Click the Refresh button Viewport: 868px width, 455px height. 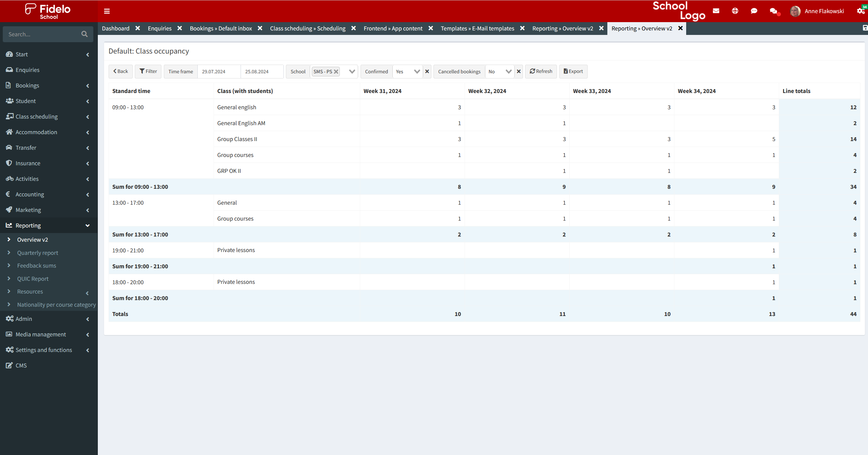click(541, 71)
